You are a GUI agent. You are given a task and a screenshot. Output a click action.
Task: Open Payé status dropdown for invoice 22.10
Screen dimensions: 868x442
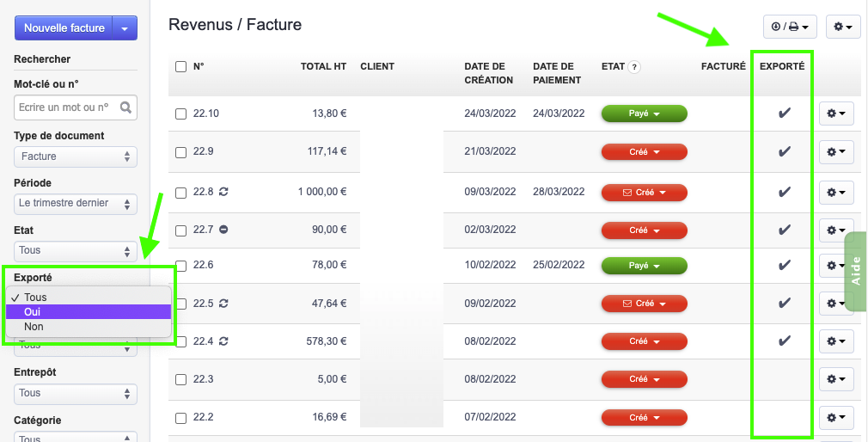coord(645,114)
